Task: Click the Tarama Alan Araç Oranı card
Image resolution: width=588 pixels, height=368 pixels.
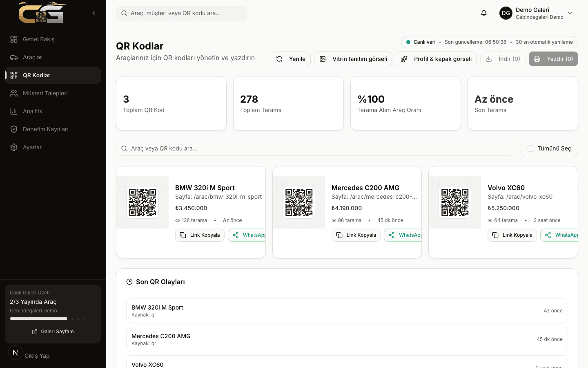Action: point(405,103)
